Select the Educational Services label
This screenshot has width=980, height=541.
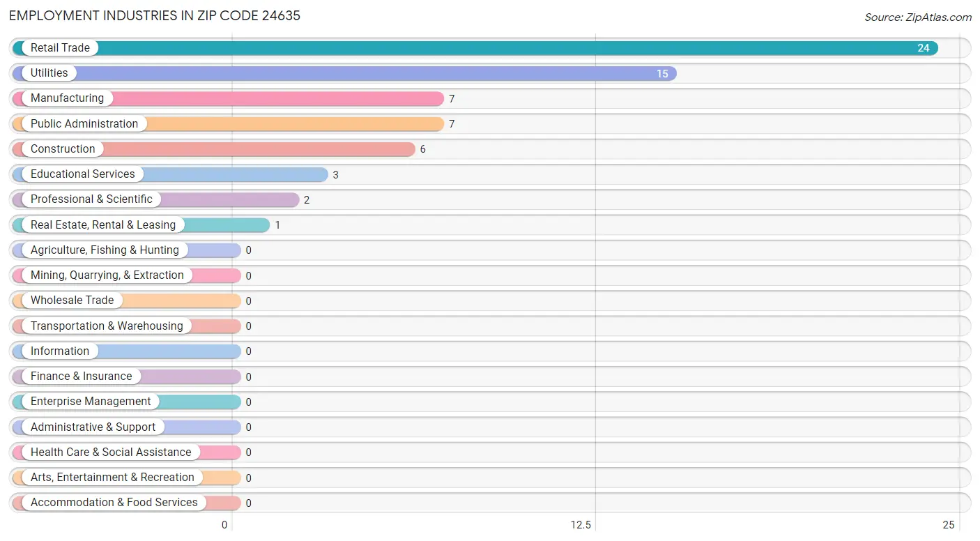(x=83, y=174)
